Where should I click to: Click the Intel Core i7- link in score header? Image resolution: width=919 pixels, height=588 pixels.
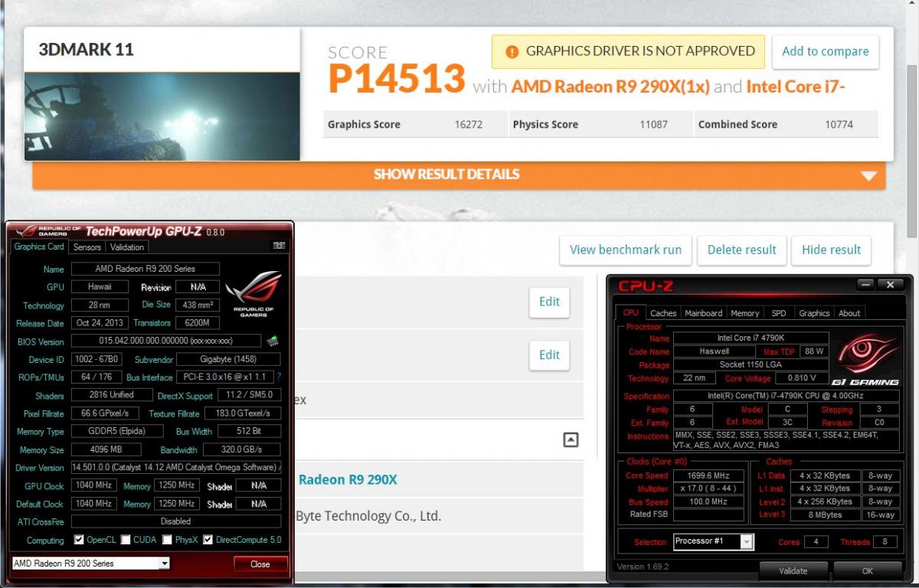(x=796, y=87)
